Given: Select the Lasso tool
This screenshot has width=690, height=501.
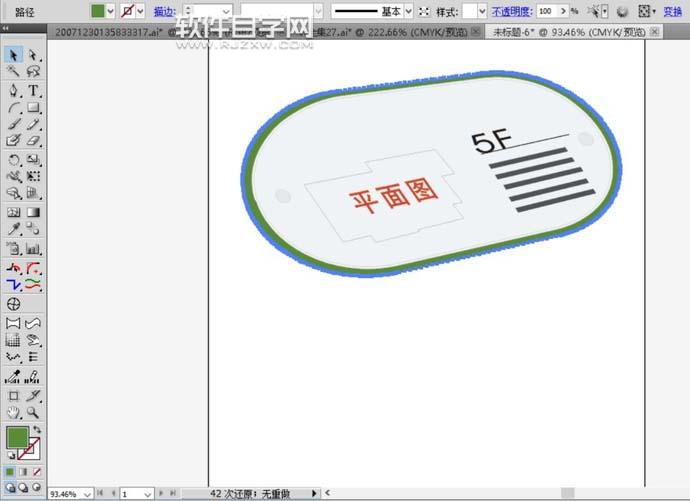Looking at the screenshot, I should 33,71.
